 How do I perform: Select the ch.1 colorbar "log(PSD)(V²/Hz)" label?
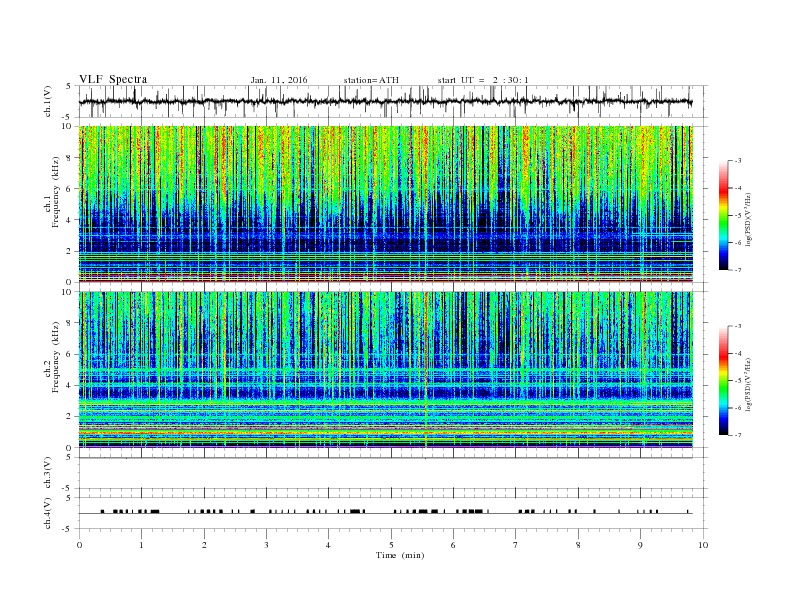coord(749,219)
